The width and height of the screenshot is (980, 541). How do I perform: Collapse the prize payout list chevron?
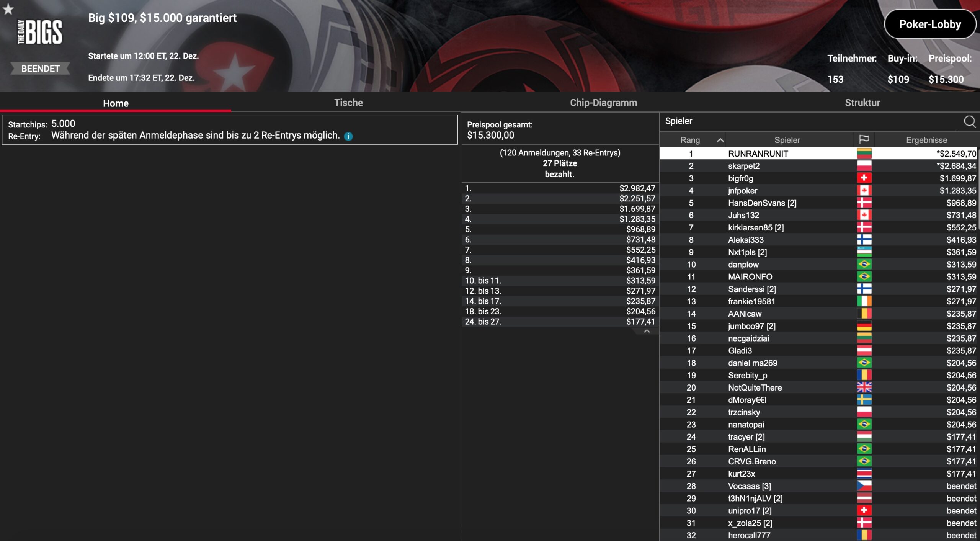(647, 331)
